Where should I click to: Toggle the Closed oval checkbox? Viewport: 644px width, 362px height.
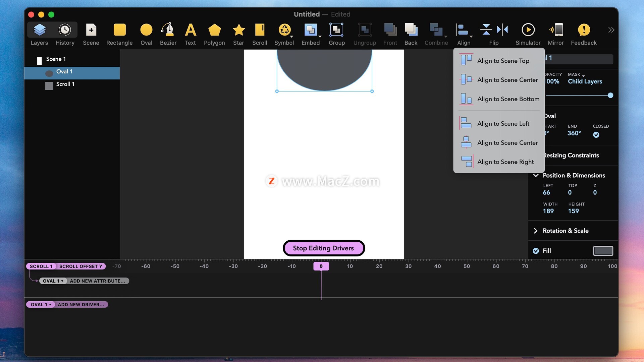596,135
